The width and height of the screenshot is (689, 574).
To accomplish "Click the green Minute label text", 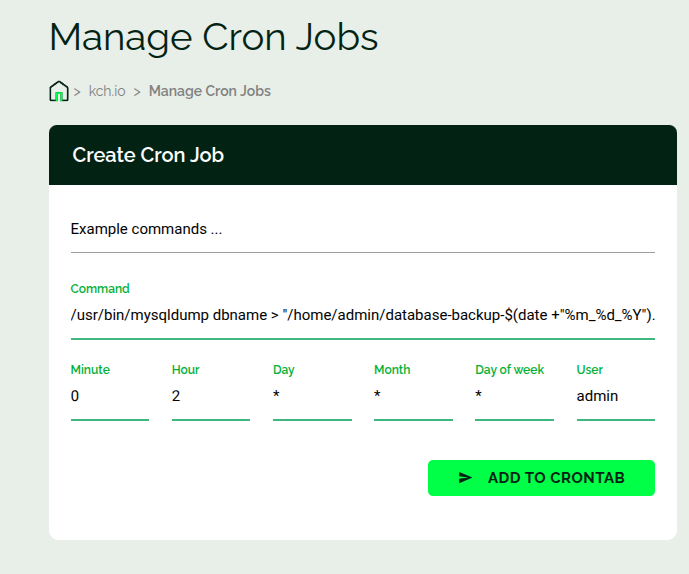I will [x=90, y=370].
